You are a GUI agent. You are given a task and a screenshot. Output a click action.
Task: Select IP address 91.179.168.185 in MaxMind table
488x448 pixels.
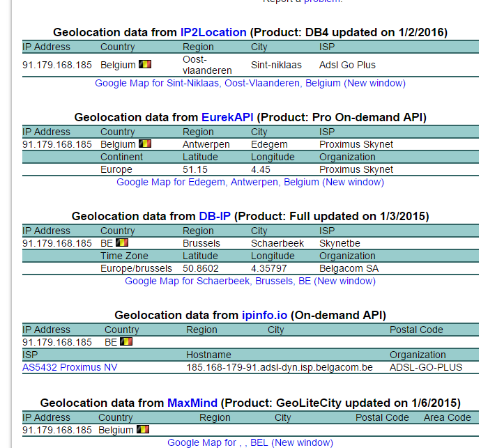click(x=57, y=430)
